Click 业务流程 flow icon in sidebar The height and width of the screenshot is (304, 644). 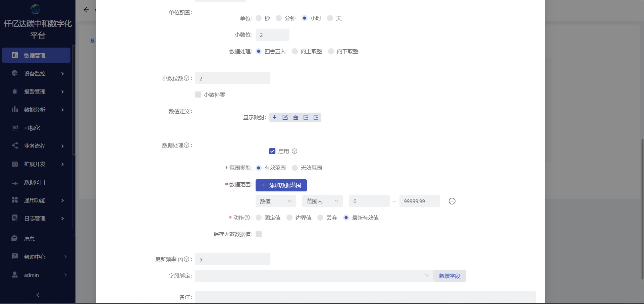15,145
